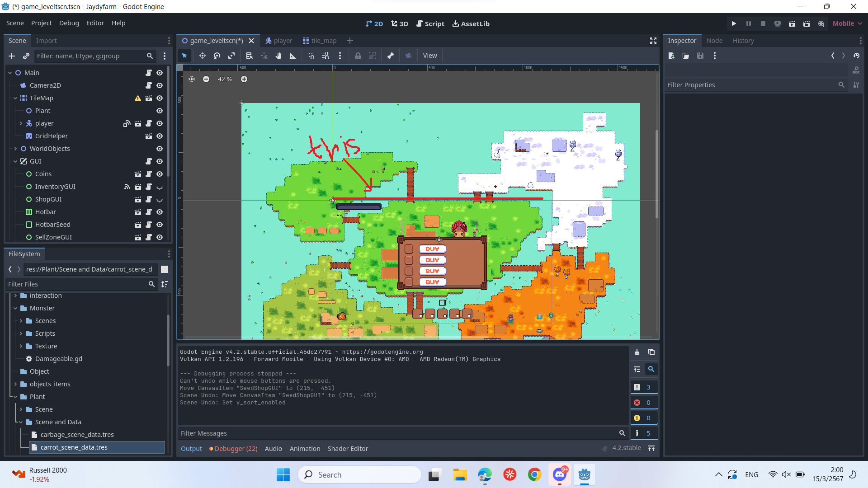The height and width of the screenshot is (488, 868).
Task: Select the Ruler Mode tool
Action: 292,56
